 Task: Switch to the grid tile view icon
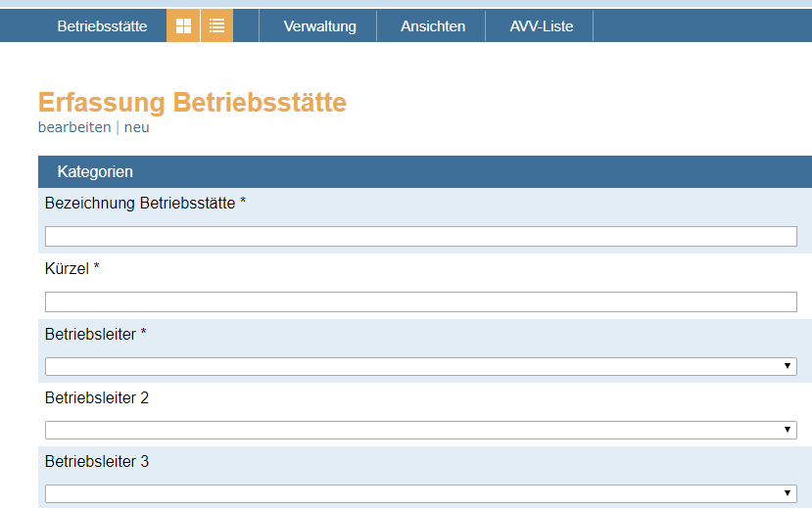(x=183, y=26)
